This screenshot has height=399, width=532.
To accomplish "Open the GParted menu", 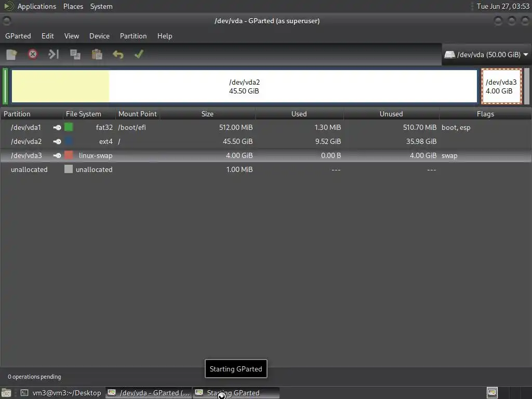I will [x=18, y=36].
